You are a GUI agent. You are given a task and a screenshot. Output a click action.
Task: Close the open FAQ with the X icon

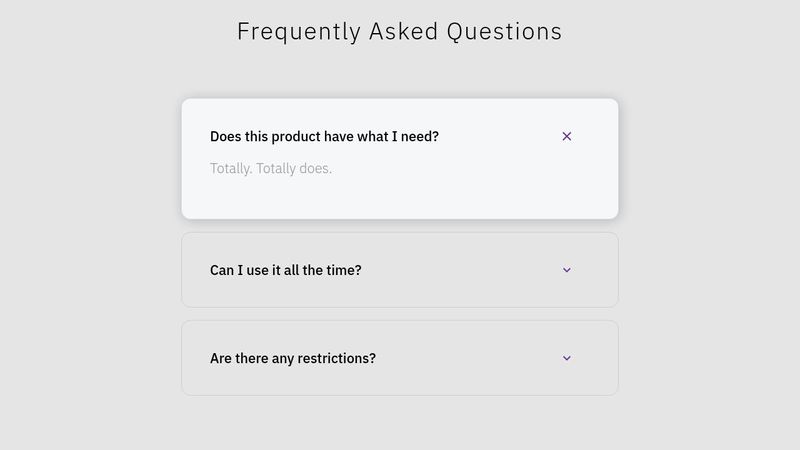566,136
